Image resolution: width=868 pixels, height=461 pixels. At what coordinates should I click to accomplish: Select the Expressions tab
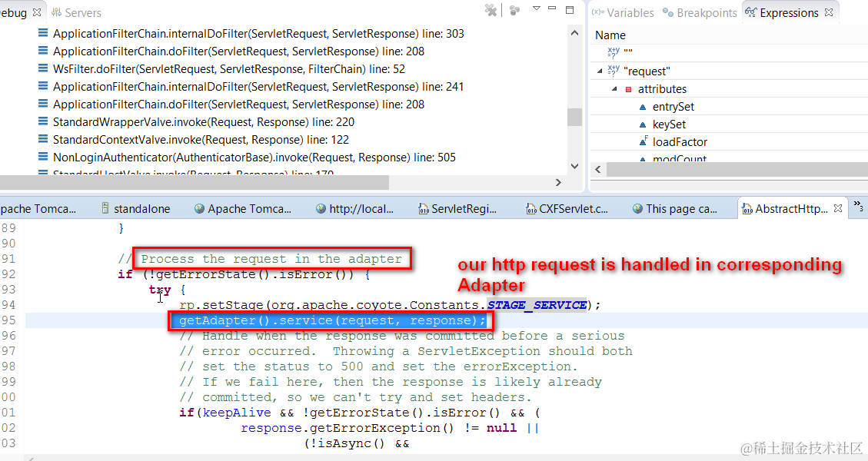coord(782,12)
